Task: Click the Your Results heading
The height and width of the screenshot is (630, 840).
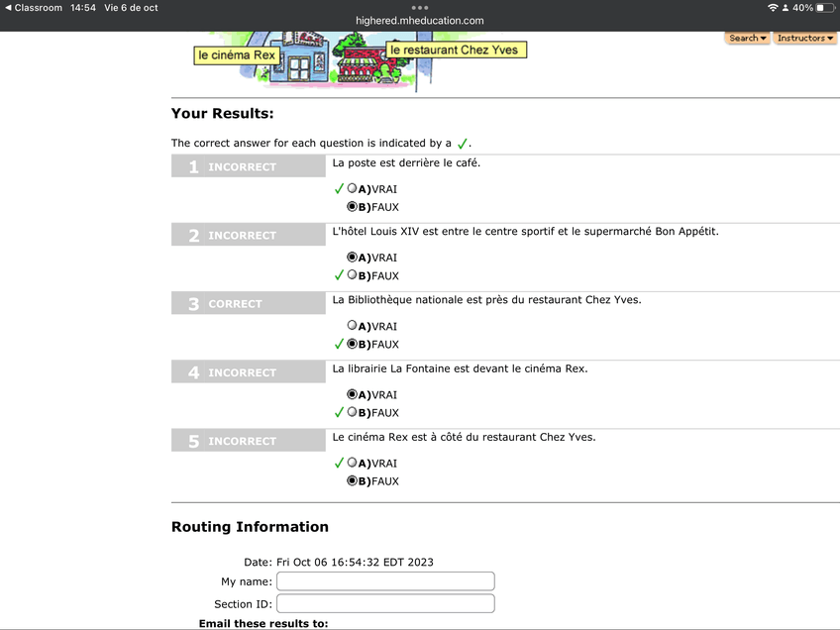Action: (222, 114)
